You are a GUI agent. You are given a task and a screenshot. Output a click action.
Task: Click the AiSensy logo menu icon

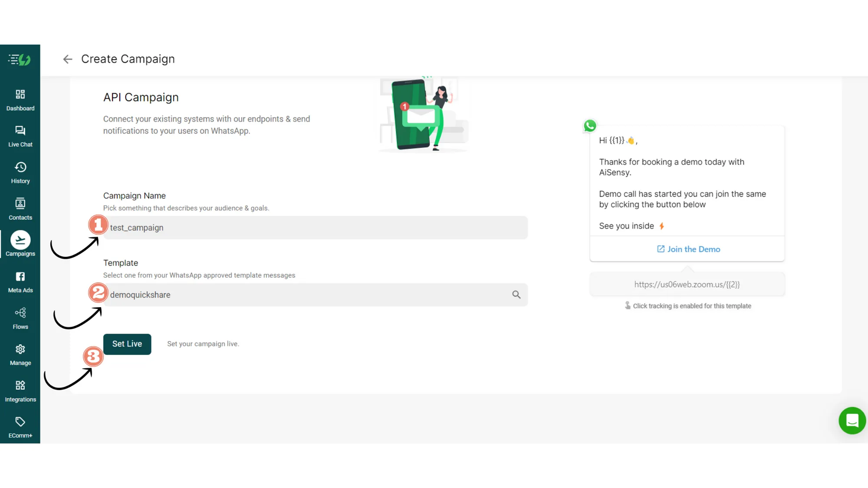(20, 59)
